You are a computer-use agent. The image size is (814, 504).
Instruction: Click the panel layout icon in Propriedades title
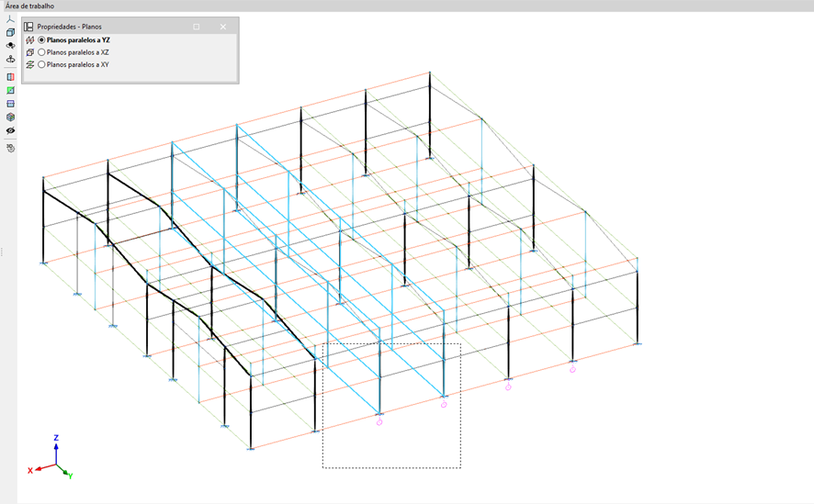coord(28,27)
